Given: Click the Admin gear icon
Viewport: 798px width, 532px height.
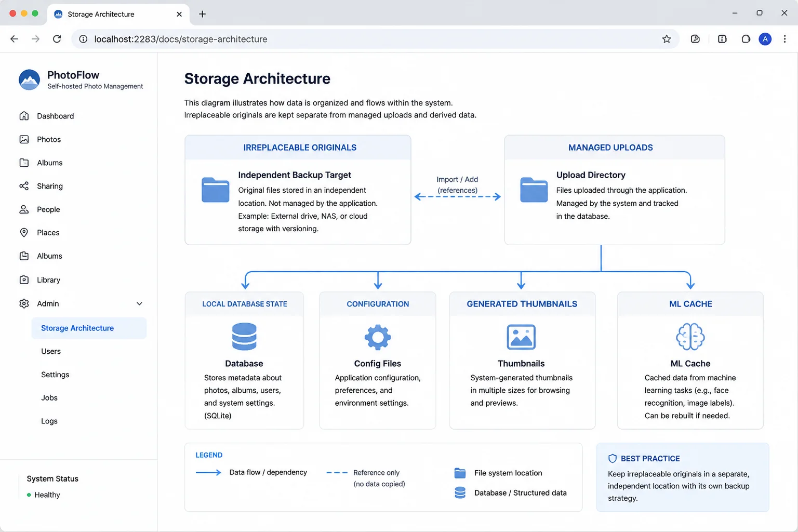Looking at the screenshot, I should click(24, 303).
